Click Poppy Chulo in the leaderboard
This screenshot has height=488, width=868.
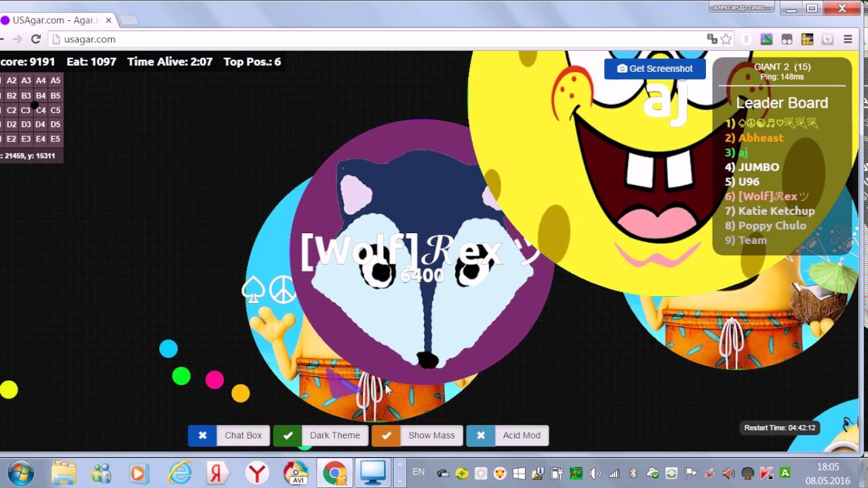772,226
